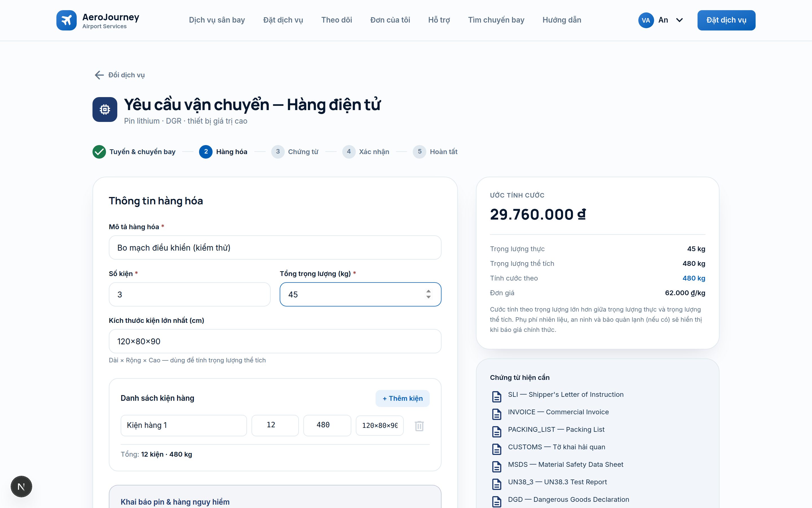
Task: Select the Tuyến & chuyến bay step label
Action: [x=142, y=152]
